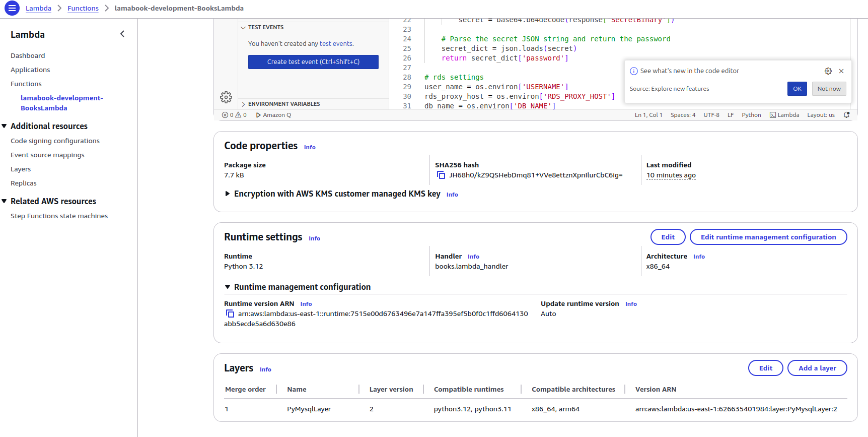Click Ln 1, Col 1 in the status bar

[648, 115]
